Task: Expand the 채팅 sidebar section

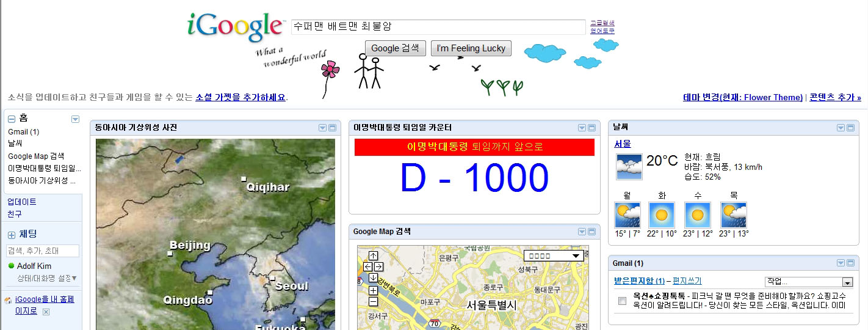Action: [x=12, y=235]
